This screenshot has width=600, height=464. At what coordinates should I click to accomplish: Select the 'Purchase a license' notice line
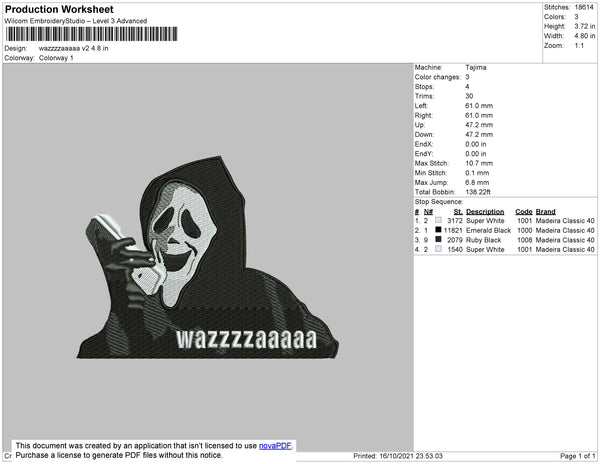click(x=119, y=455)
